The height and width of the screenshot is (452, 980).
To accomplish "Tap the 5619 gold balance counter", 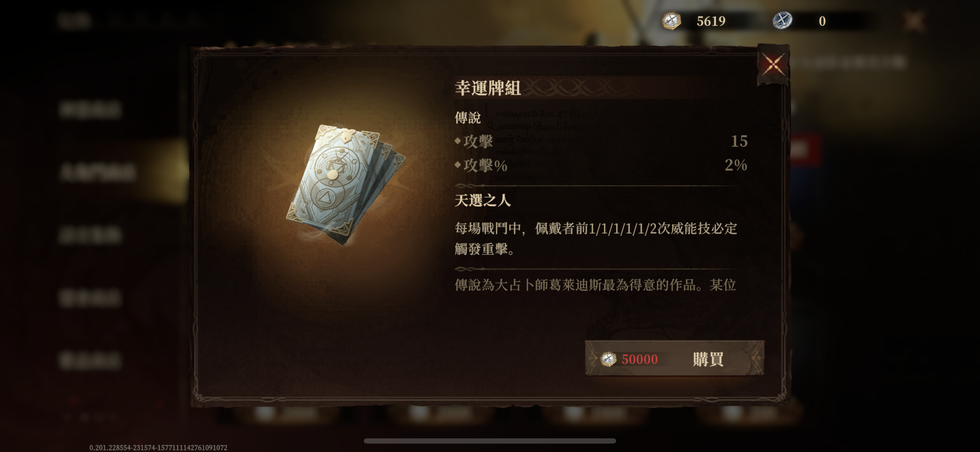I will tap(711, 21).
